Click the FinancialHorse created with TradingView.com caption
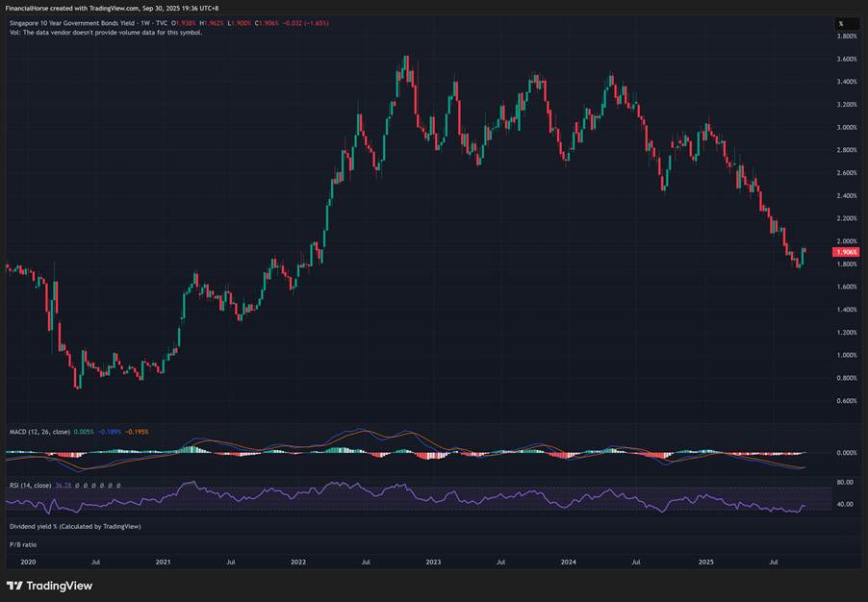 click(x=111, y=8)
